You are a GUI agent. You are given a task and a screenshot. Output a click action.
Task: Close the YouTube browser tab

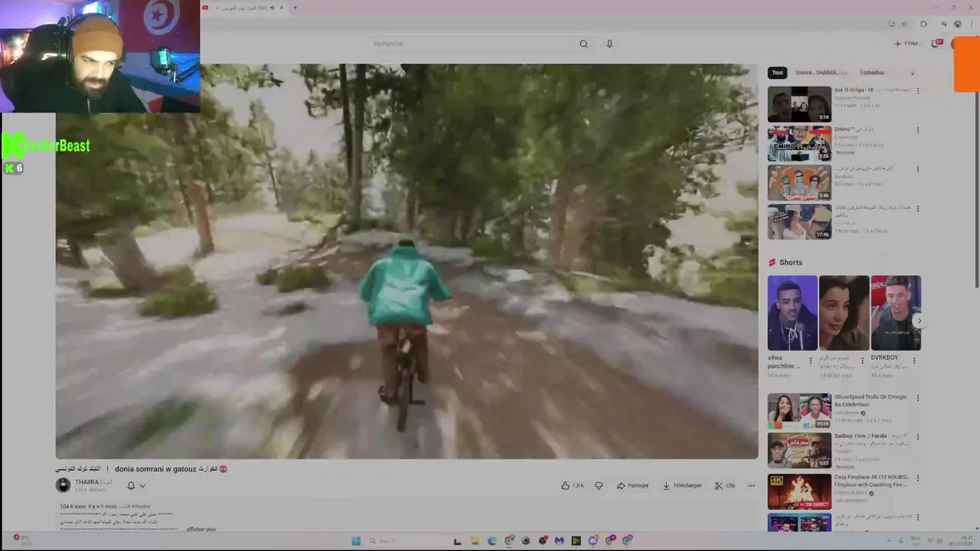282,8
